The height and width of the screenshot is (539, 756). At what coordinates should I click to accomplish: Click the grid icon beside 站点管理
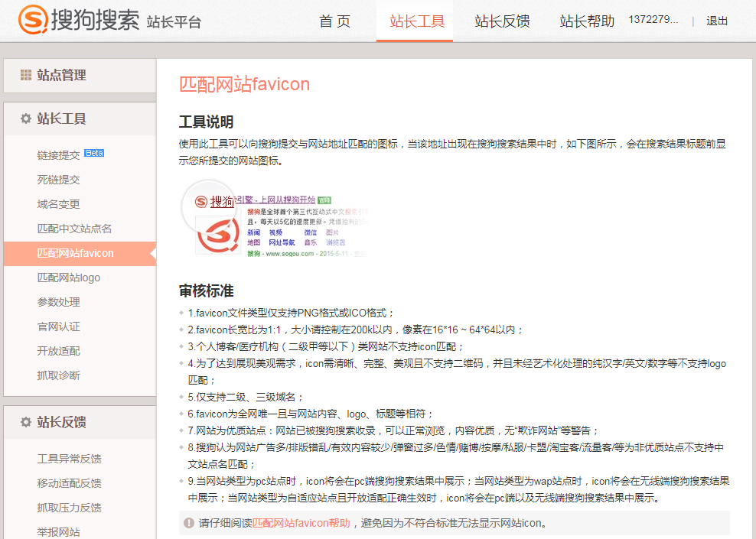click(x=26, y=75)
